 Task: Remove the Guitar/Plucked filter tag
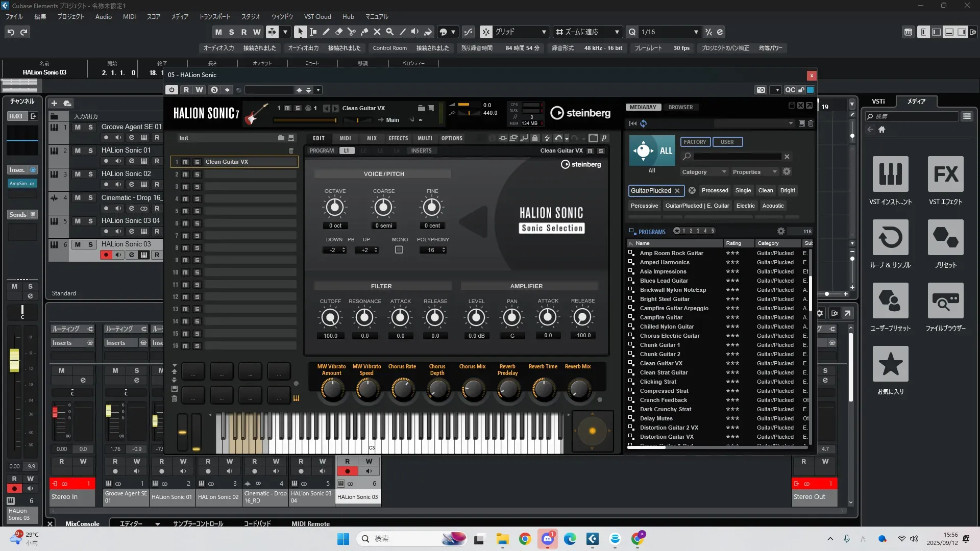pos(677,191)
